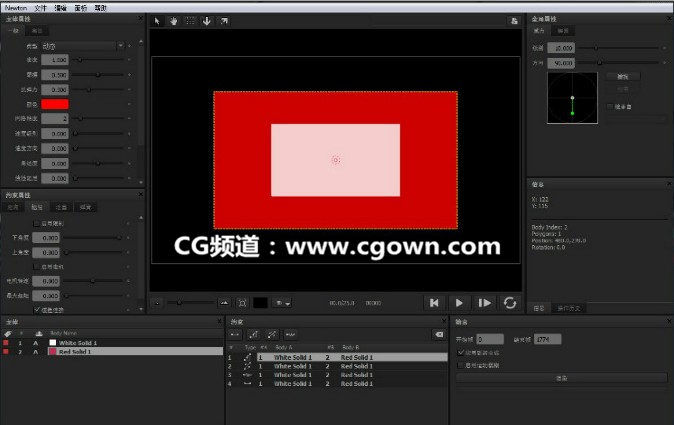Toggle the loop playback icon
Image resolution: width=674 pixels, height=425 pixels.
510,303
